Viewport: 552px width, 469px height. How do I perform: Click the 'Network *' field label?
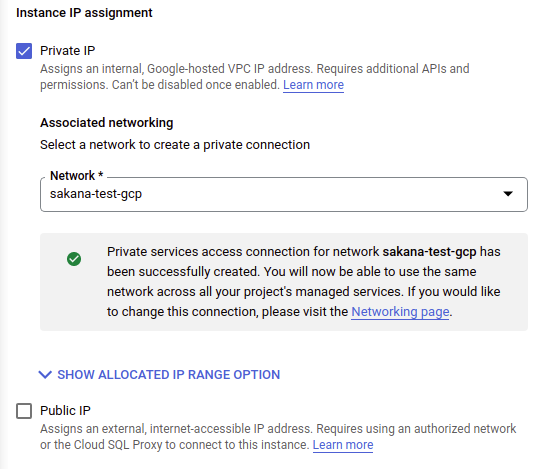tap(76, 175)
